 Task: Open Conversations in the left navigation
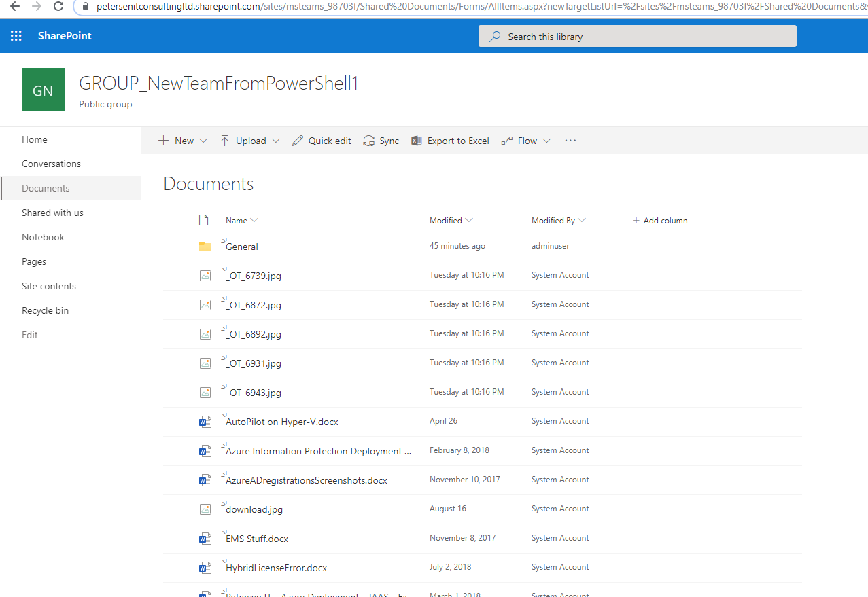(x=51, y=164)
